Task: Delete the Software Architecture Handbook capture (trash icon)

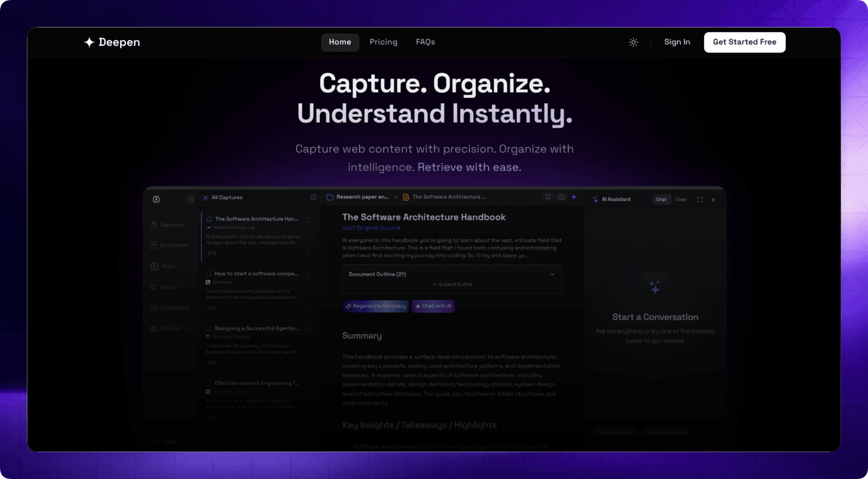Action: [308, 253]
